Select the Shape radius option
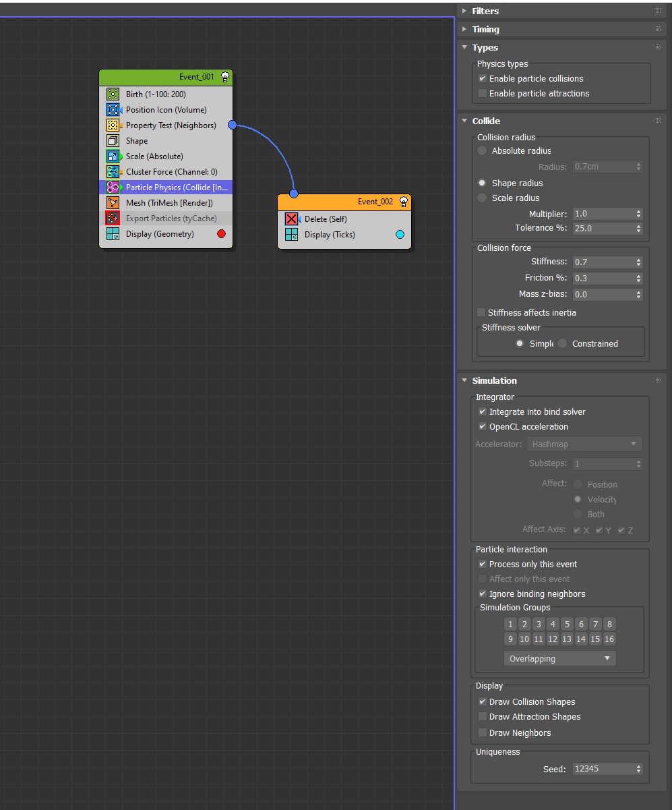Image resolution: width=672 pixels, height=810 pixels. point(482,183)
